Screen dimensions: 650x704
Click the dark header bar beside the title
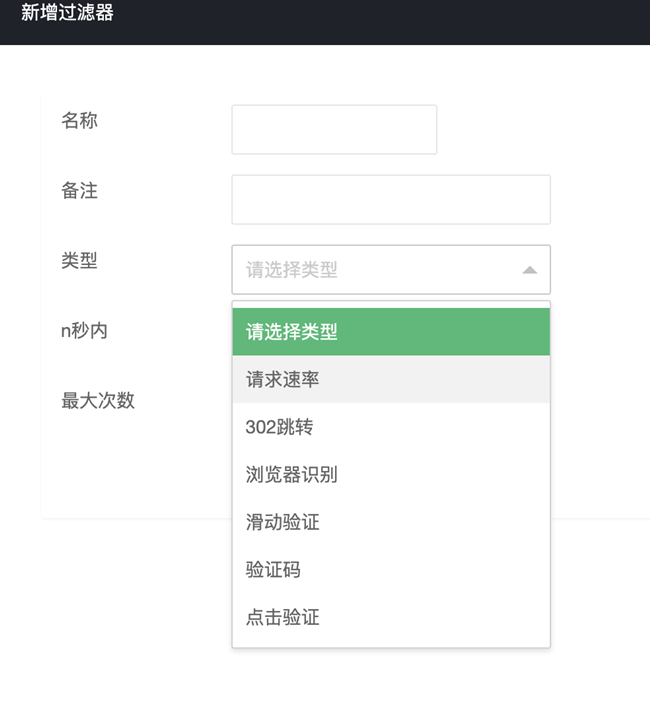(400, 20)
